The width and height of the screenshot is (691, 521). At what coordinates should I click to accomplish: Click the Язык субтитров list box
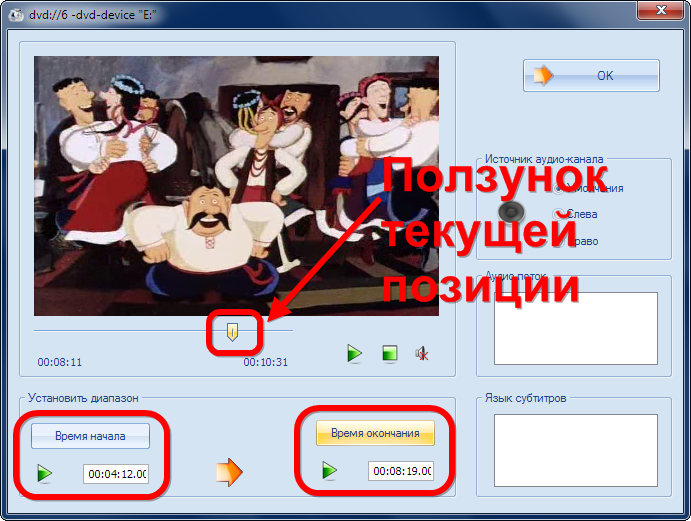(x=576, y=450)
